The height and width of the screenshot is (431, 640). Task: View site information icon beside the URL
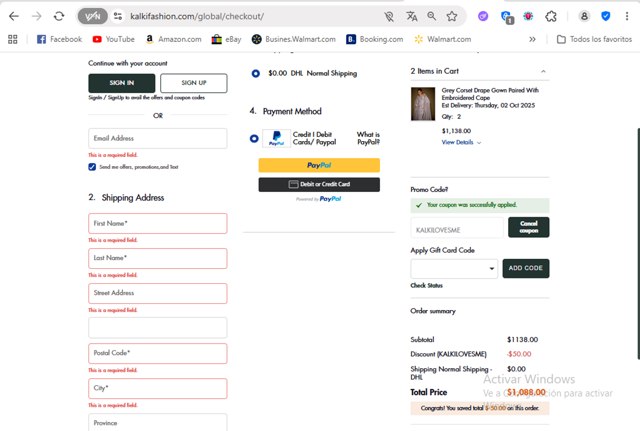118,16
